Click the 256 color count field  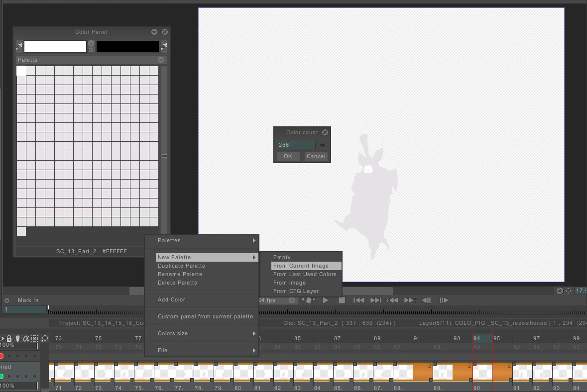[296, 145]
